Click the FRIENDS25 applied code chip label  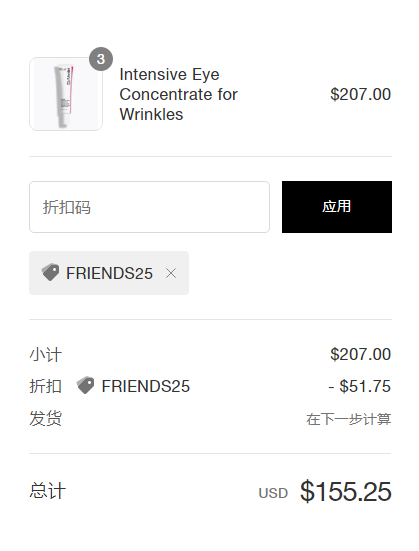[x=109, y=273]
